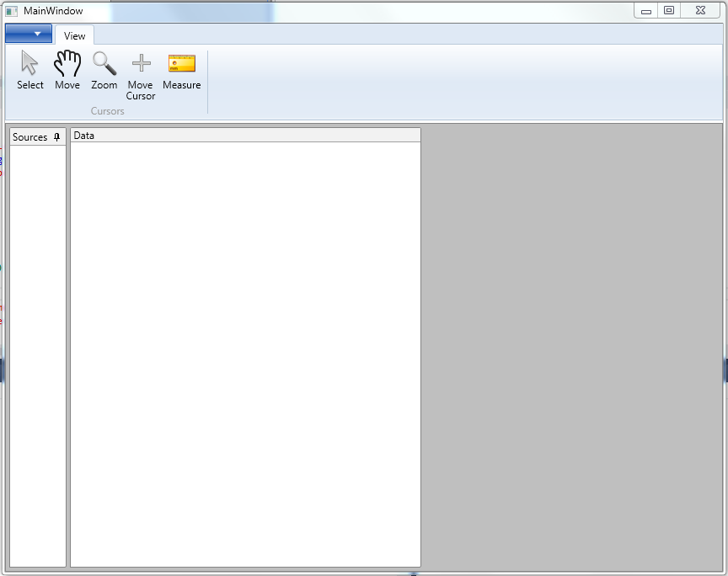This screenshot has height=576, width=728.
Task: Click inside the Sources list area
Action: point(38,356)
